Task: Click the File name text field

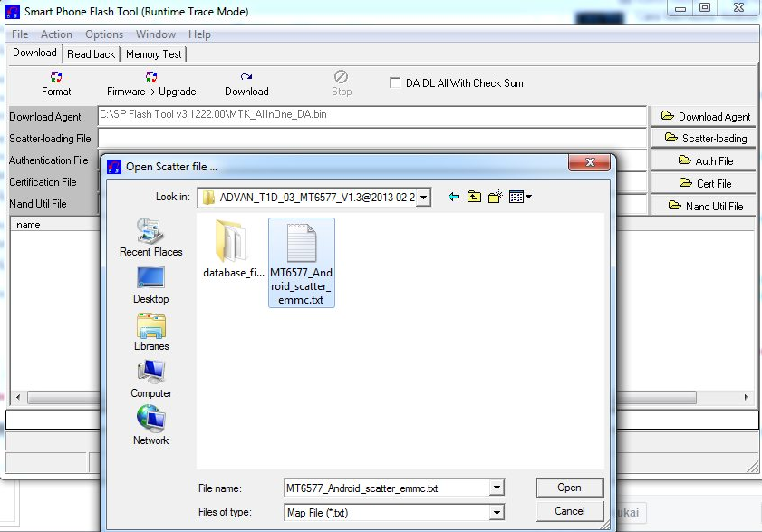Action: click(x=386, y=488)
